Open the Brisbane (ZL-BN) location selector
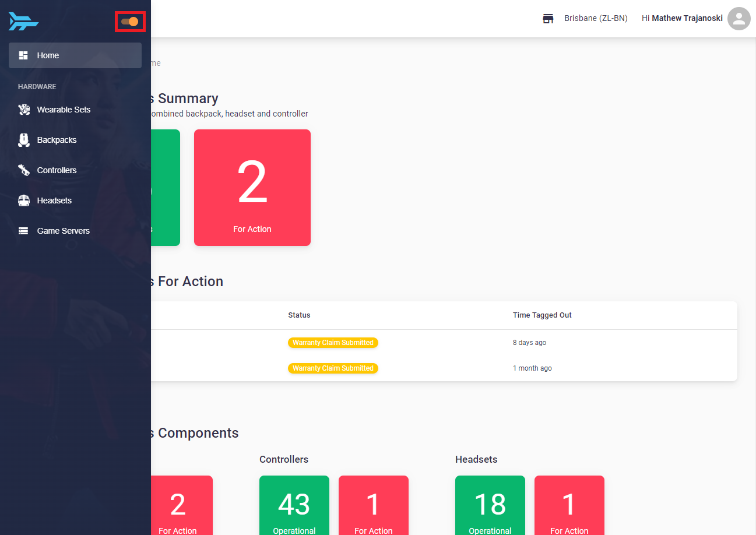The width and height of the screenshot is (756, 535). (596, 19)
